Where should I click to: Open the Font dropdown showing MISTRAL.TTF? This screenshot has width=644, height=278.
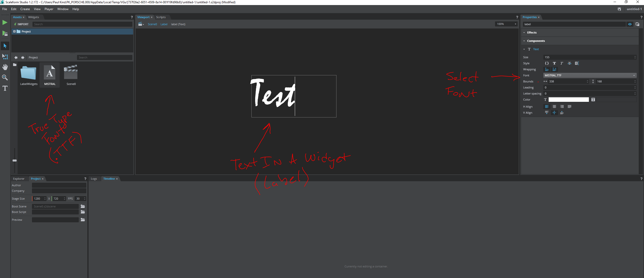point(590,75)
